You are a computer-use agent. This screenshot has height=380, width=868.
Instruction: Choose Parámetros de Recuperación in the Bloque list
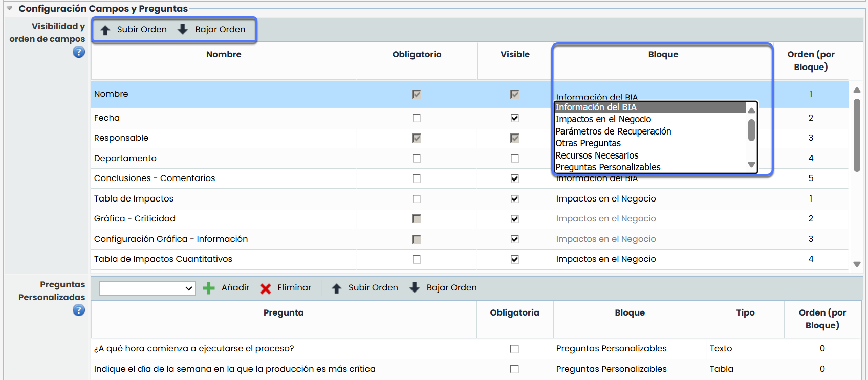pos(613,131)
